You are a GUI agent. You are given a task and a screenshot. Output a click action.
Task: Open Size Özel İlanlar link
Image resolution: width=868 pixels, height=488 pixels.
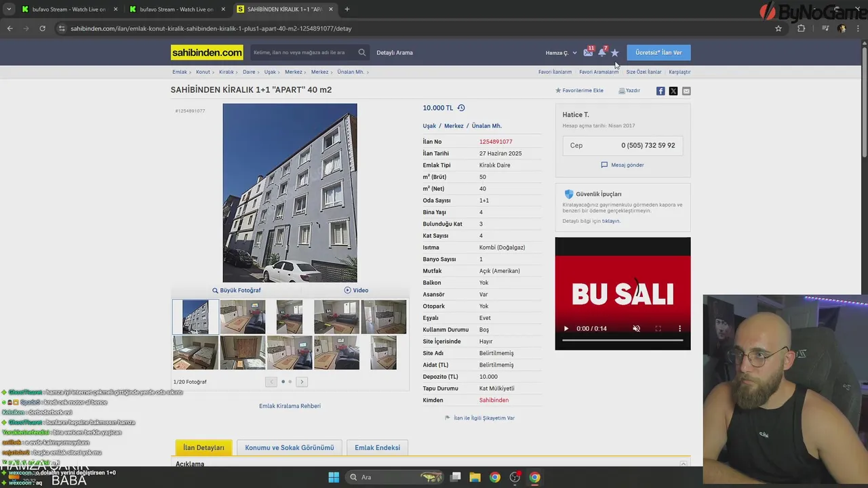click(644, 72)
